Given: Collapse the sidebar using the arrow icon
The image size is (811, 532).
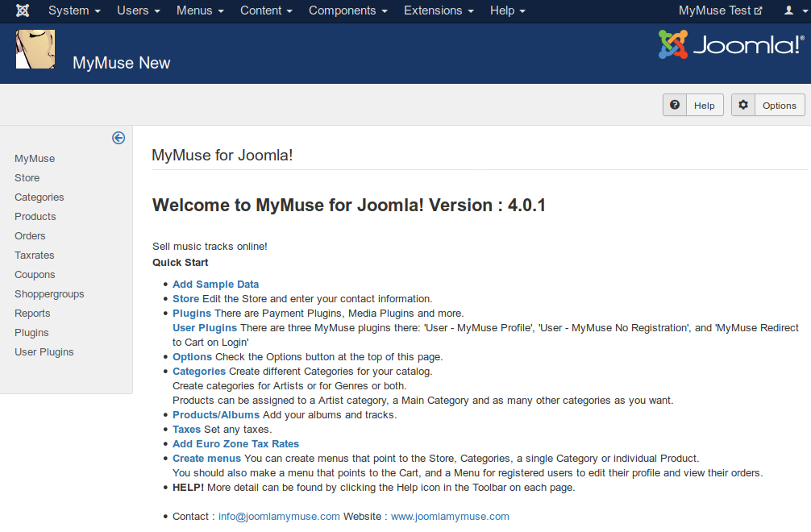Looking at the screenshot, I should point(119,138).
